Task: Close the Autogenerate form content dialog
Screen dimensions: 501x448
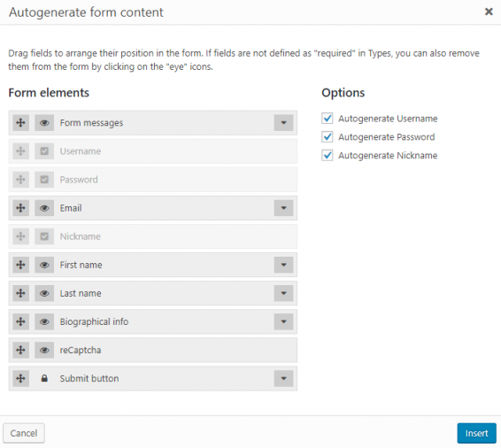Action: click(x=489, y=12)
